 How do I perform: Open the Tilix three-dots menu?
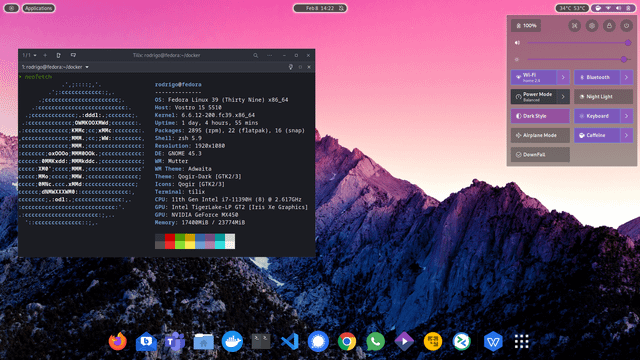coord(269,55)
